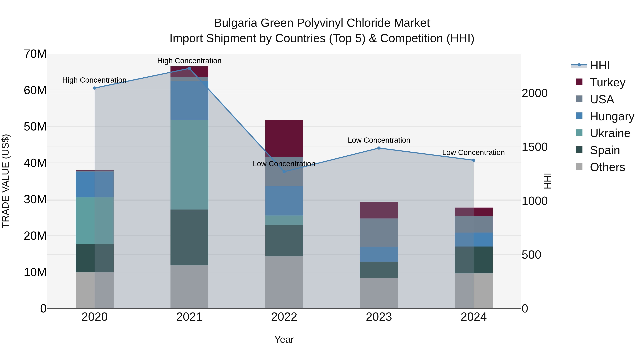Click the 2021 Ukraine bar segment
The height and width of the screenshot is (362, 644).
point(189,165)
